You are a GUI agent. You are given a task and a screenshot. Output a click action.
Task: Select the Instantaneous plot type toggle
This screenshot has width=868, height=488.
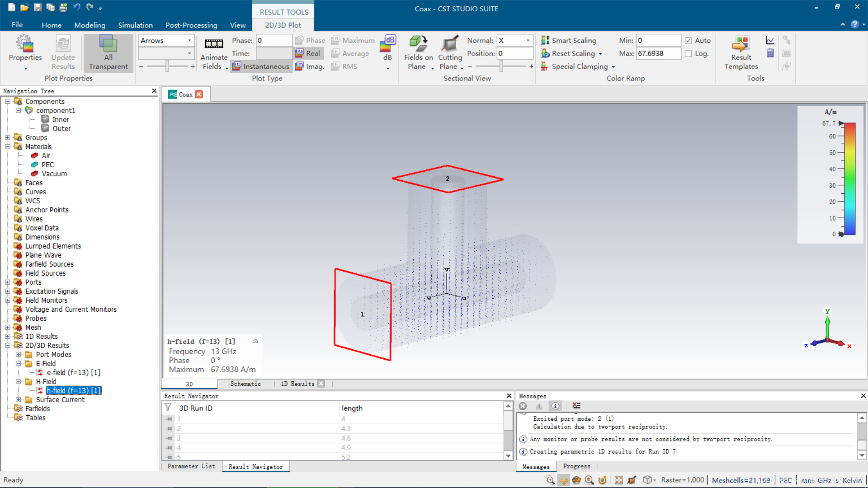pos(261,66)
